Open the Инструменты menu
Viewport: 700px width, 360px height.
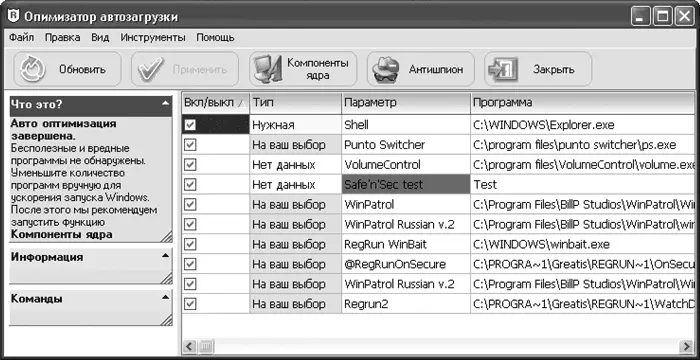153,38
